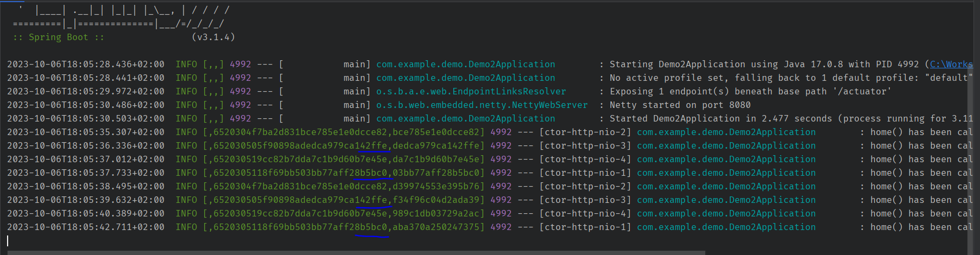
Task: Click timestamp 2023-10-06T18:05:28.441+02:00
Action: (86, 78)
